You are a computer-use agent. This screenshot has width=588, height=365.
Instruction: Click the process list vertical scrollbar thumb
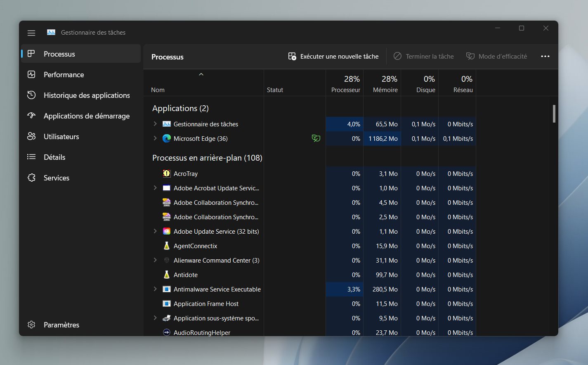554,114
